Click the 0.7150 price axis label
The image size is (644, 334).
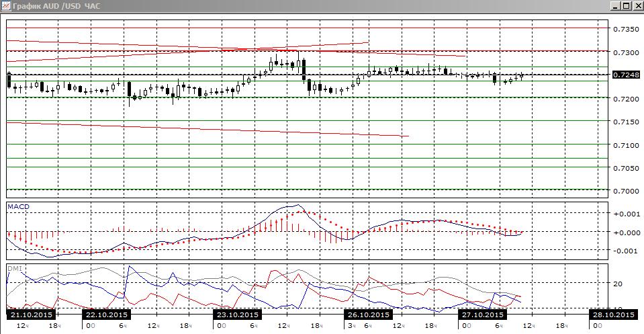click(626, 122)
